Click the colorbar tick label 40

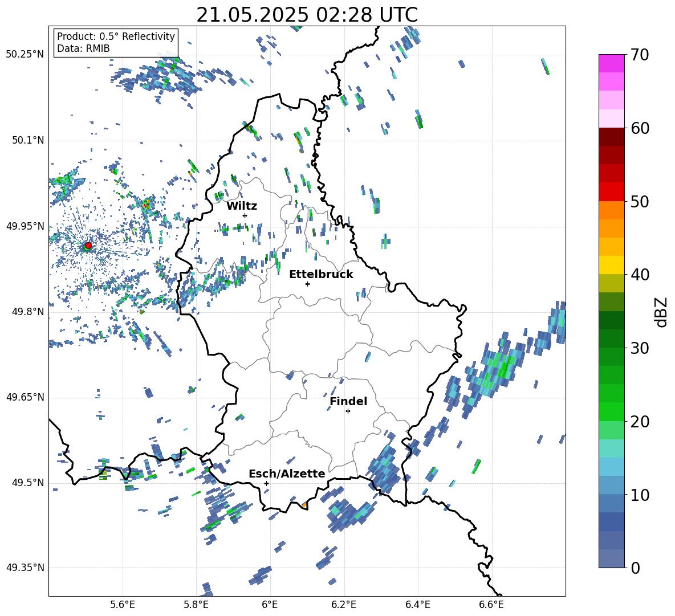point(640,275)
